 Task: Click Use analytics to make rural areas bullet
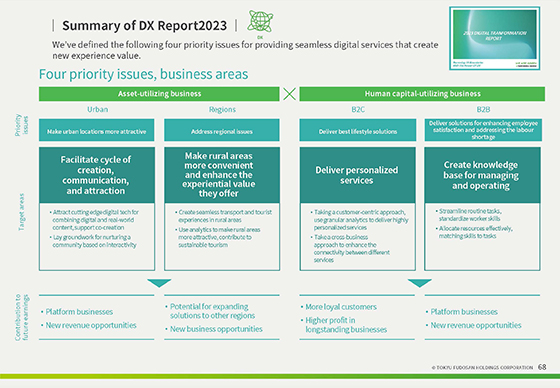click(218, 237)
